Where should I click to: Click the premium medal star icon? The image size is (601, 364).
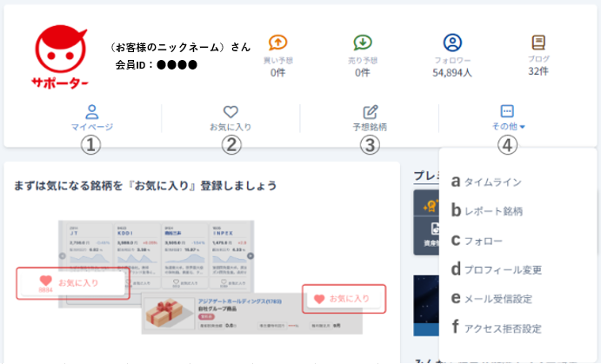(431, 206)
